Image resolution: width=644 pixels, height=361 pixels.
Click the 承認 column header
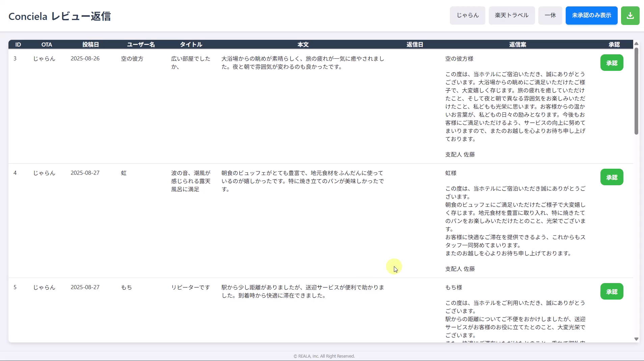614,45
